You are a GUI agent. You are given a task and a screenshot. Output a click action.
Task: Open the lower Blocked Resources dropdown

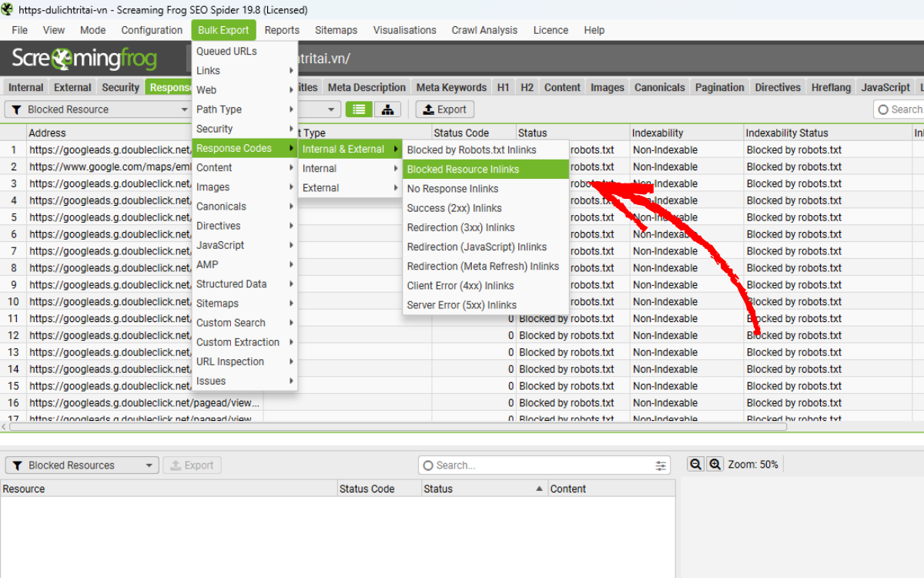[82, 465]
